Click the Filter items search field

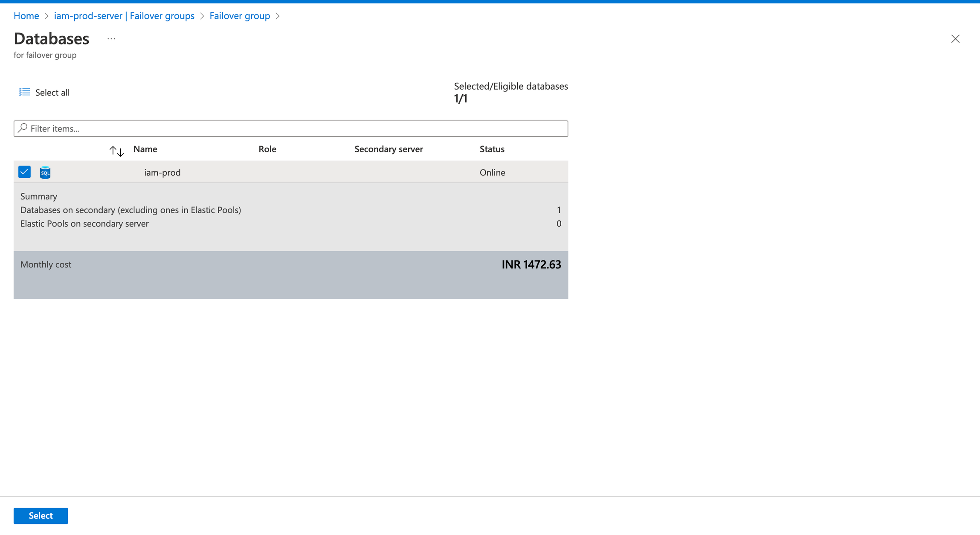click(291, 128)
